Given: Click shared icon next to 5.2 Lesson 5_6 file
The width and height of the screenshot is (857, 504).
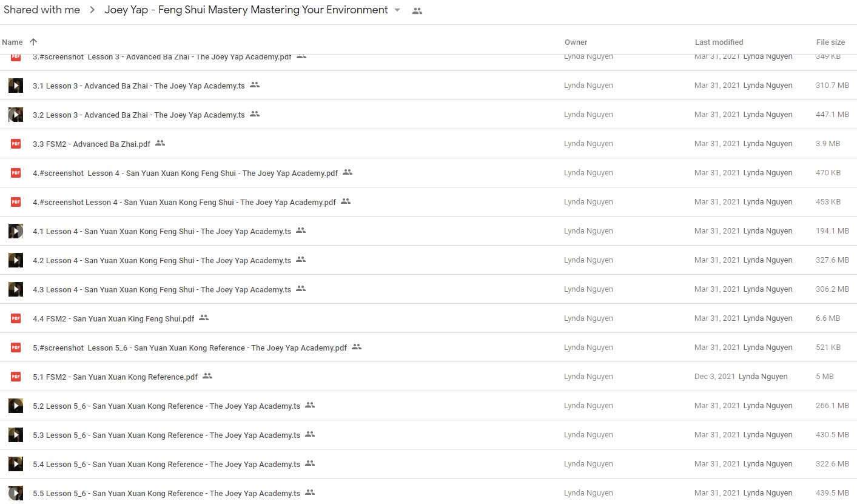Looking at the screenshot, I should 310,405.
